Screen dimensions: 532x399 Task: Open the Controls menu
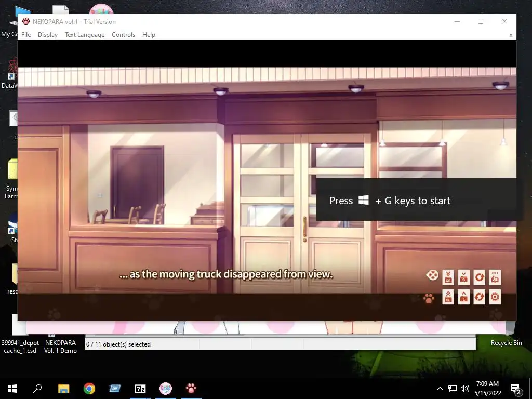[x=124, y=35]
